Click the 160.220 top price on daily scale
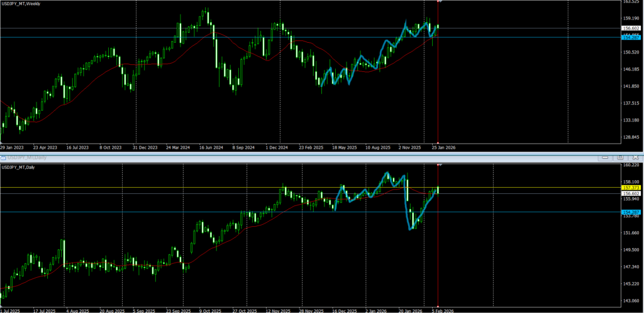The width and height of the screenshot is (644, 313). coord(630,165)
